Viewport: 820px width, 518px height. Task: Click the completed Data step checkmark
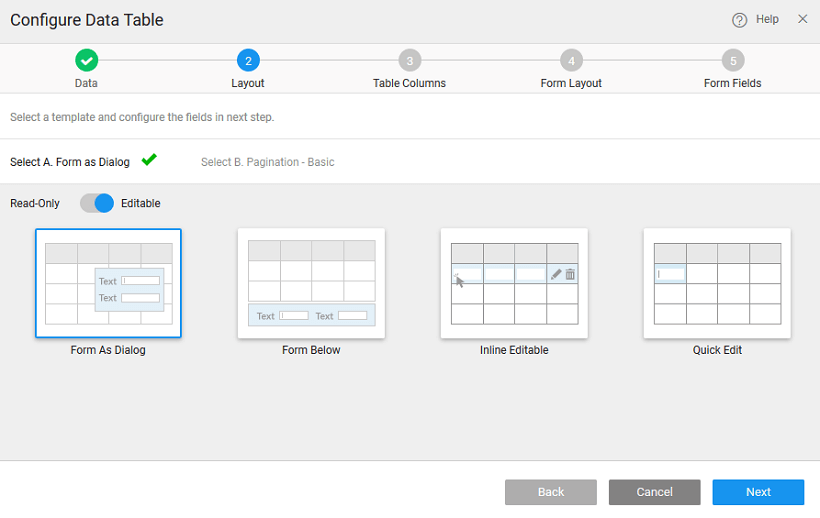click(86, 61)
